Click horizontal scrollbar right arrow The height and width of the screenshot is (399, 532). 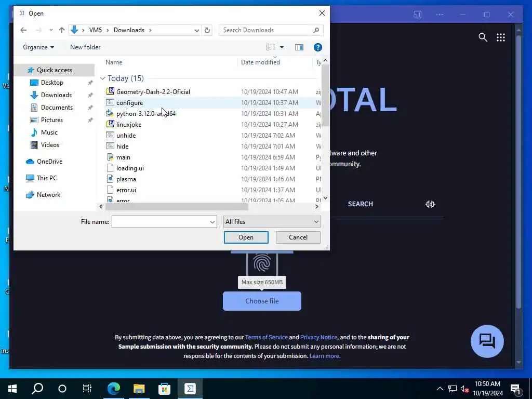[x=316, y=206]
